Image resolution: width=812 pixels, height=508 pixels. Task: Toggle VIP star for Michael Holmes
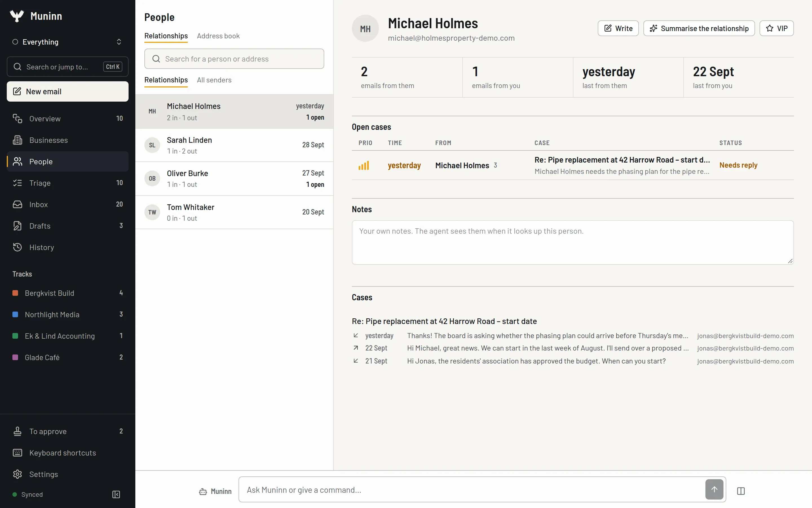tap(776, 28)
